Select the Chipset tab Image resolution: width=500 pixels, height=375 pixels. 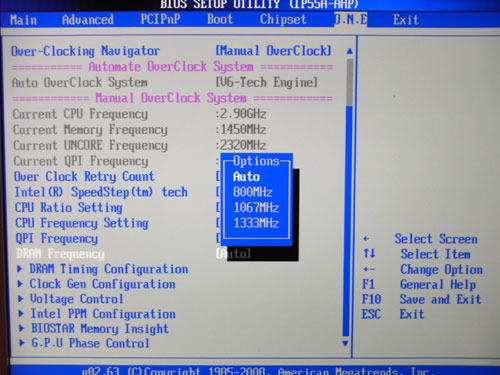(x=283, y=20)
